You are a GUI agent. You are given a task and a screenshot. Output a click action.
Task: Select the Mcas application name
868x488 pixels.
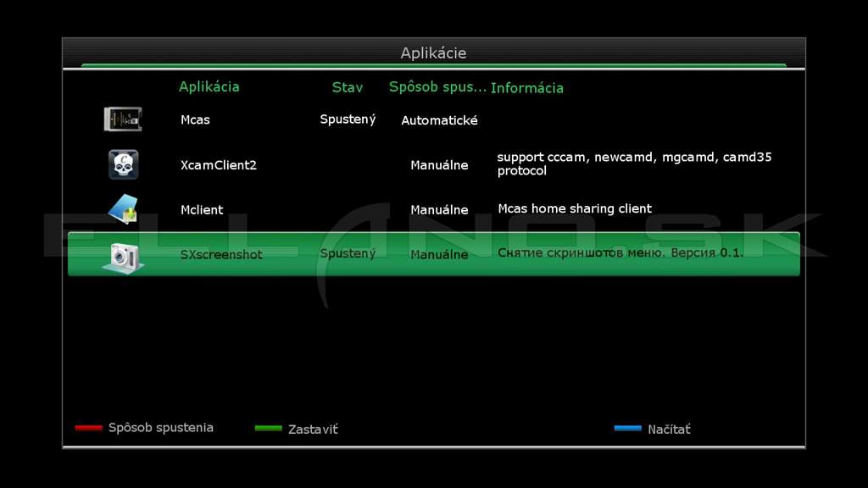pyautogui.click(x=195, y=119)
